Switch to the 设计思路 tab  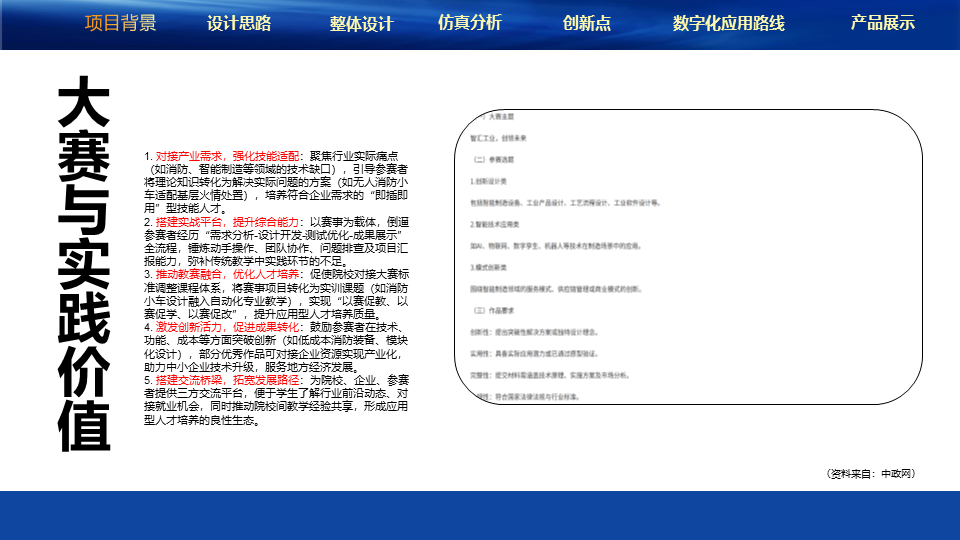(x=239, y=24)
